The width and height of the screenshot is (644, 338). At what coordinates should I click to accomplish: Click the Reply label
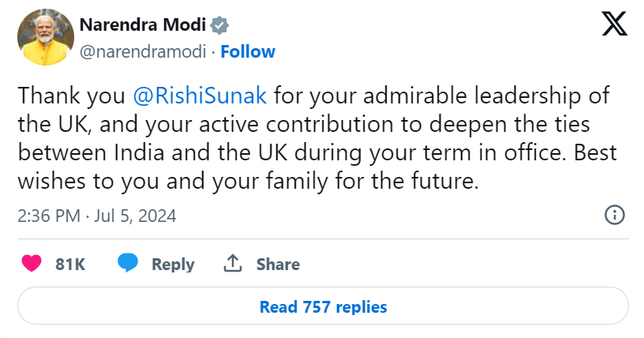click(x=173, y=265)
